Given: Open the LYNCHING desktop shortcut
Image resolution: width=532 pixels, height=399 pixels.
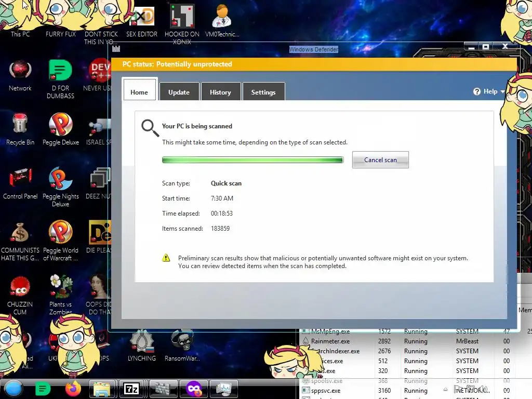Looking at the screenshot, I should 142,345.
